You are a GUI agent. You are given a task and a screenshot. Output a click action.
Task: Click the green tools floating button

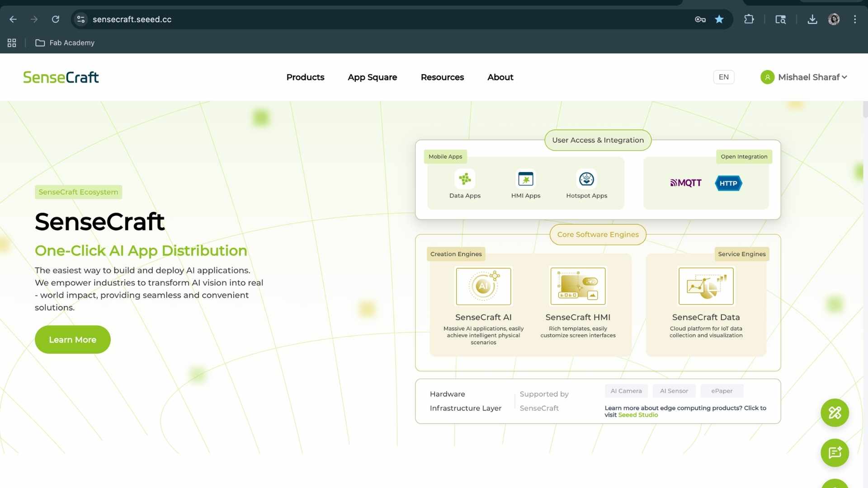(835, 413)
